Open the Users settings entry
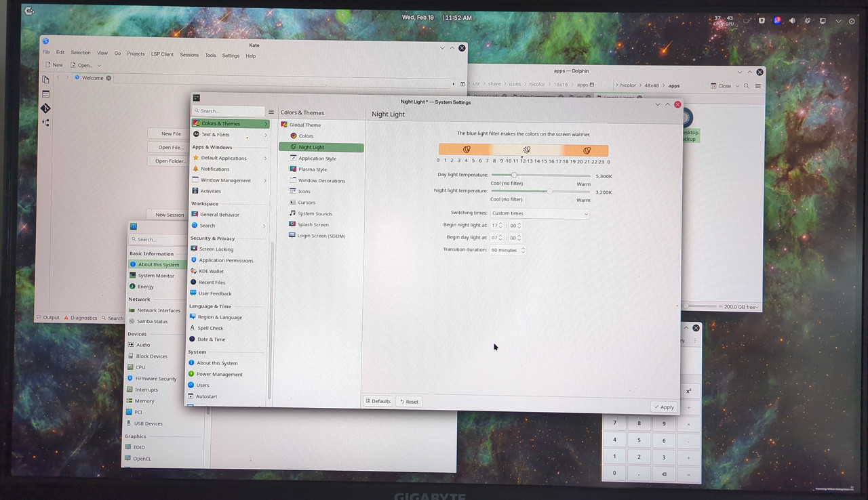The height and width of the screenshot is (500, 868). tap(228, 385)
